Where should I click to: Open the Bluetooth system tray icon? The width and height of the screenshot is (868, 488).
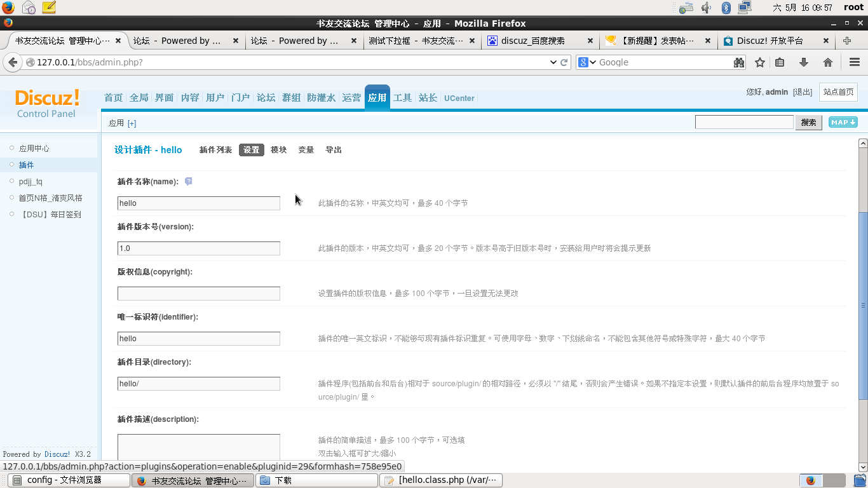(725, 8)
